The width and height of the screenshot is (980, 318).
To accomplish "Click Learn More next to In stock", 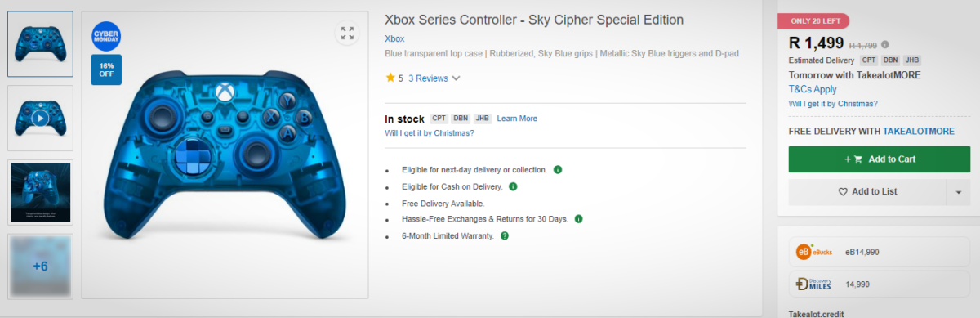I will [517, 119].
